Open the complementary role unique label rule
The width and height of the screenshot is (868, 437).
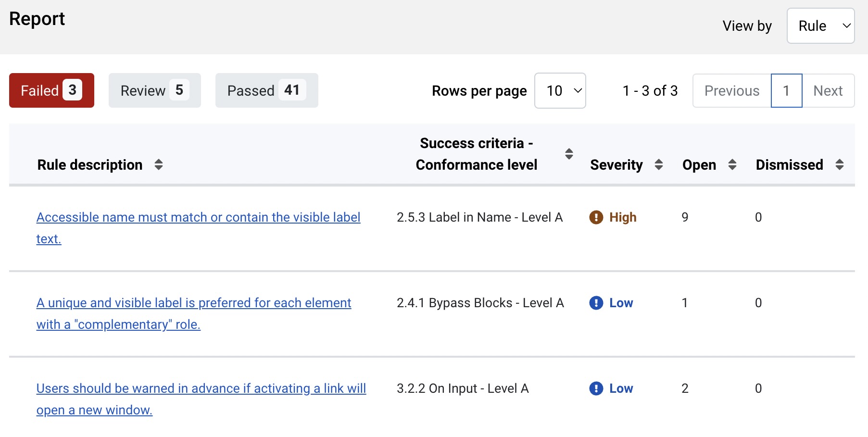[x=194, y=303]
